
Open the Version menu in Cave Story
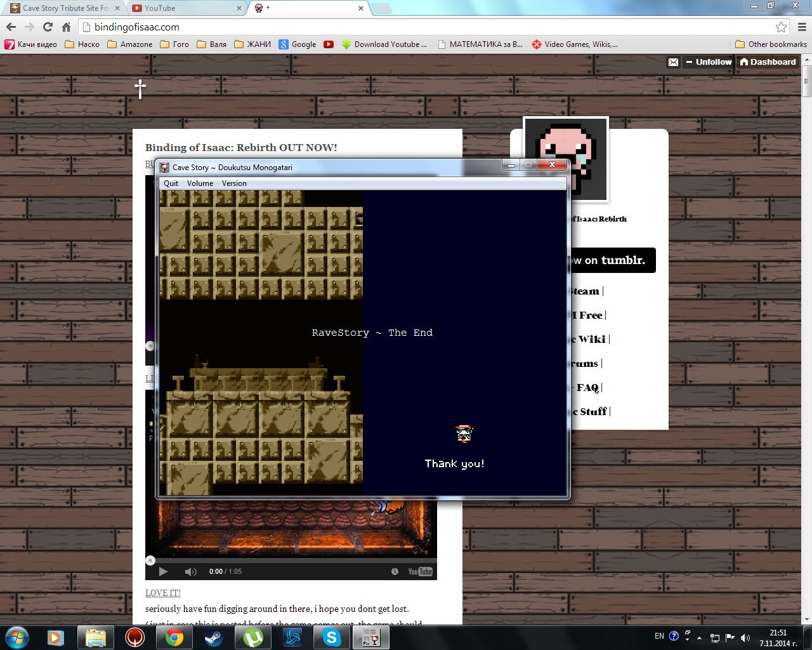(234, 183)
